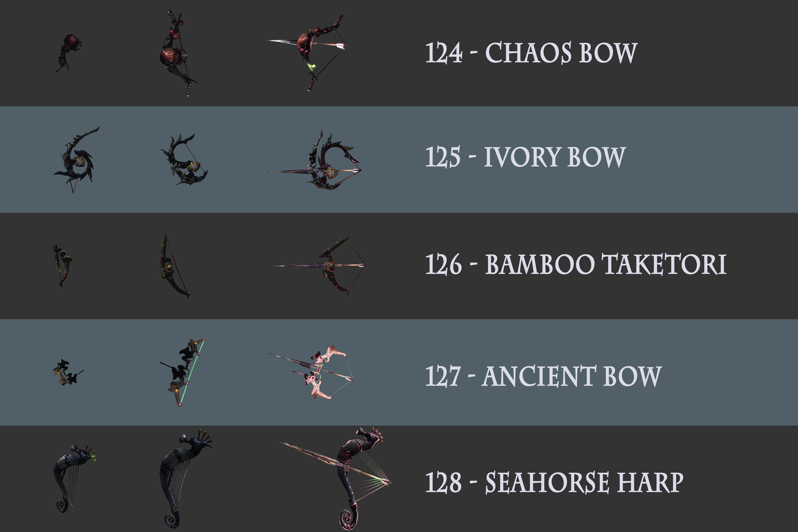Click the '128 - Seahorse Harp' label
This screenshot has height=532, width=798.
[554, 483]
